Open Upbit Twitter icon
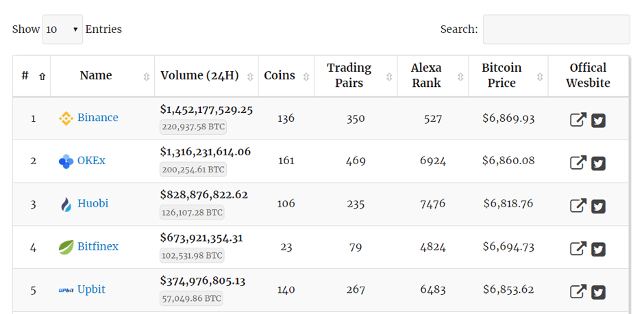Viewport: 644px width, 314px height. (x=598, y=292)
